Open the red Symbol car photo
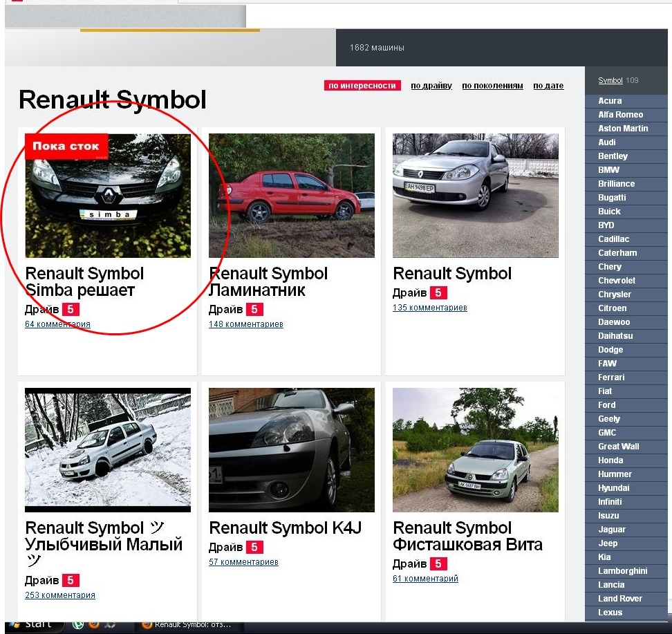The image size is (672, 634). coord(292,196)
